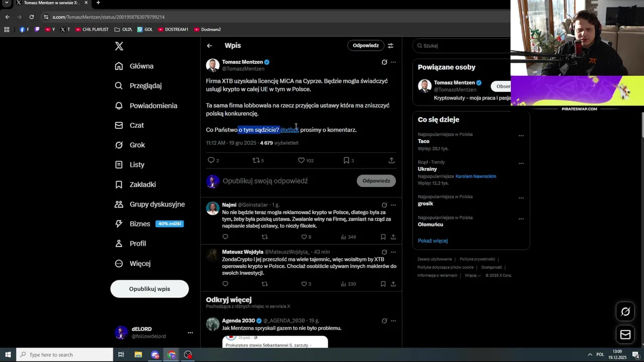The width and height of the screenshot is (644, 362).
Task: Open Powiadomienia notifications
Action: 146,106
